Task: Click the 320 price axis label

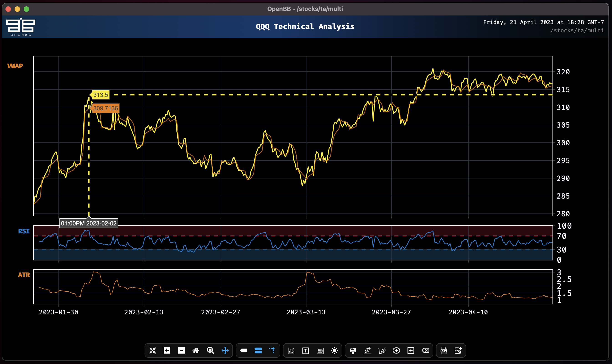Action: pos(563,72)
